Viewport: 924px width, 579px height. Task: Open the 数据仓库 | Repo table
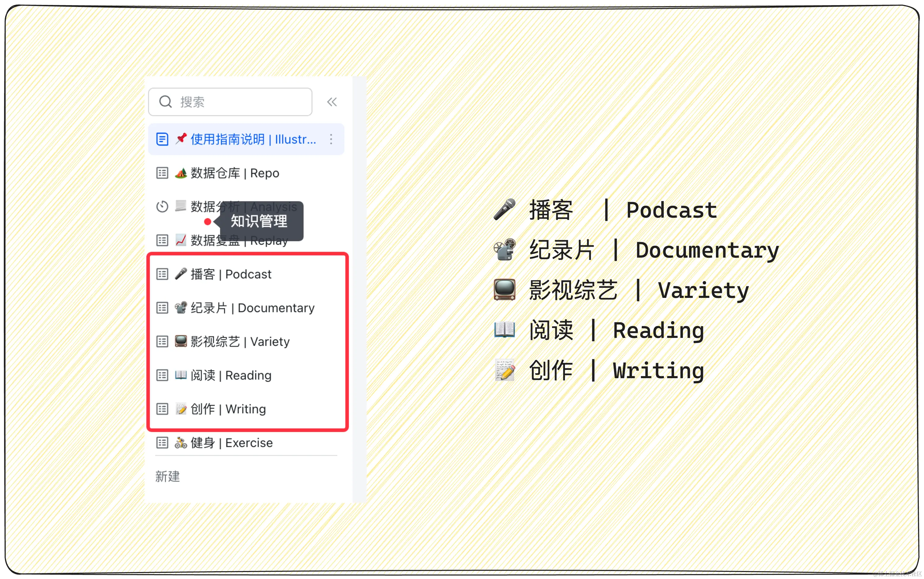tap(235, 173)
